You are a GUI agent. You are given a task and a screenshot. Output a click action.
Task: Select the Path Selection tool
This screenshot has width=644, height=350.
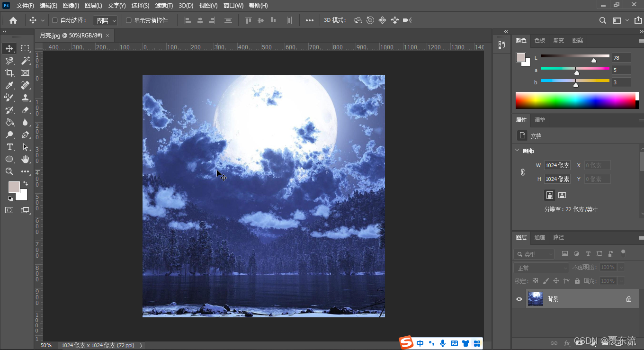click(x=25, y=147)
